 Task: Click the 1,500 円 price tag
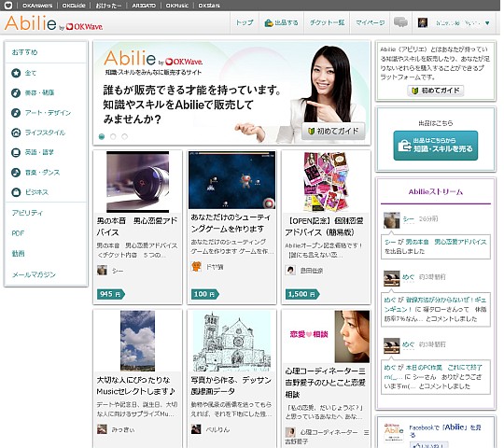[302, 294]
